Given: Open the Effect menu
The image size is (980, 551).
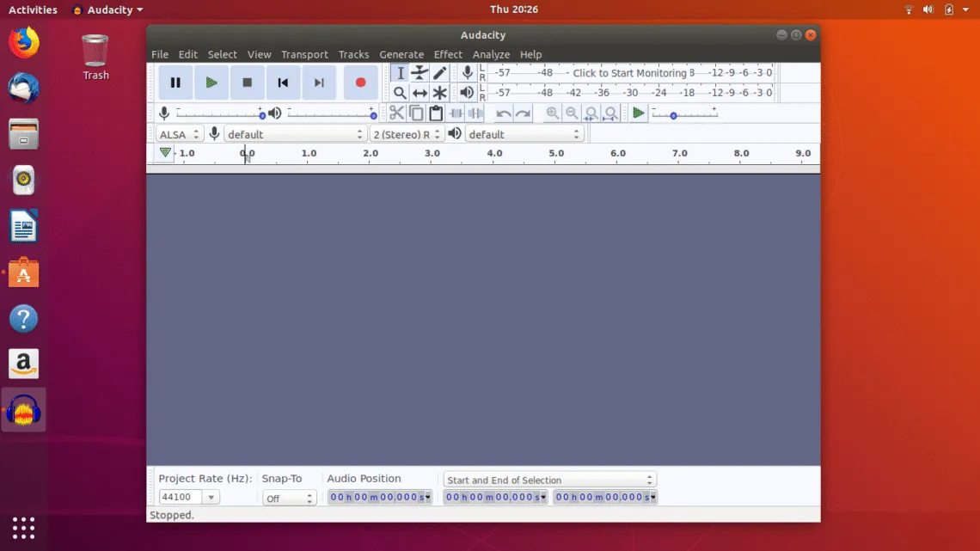Looking at the screenshot, I should [x=448, y=54].
